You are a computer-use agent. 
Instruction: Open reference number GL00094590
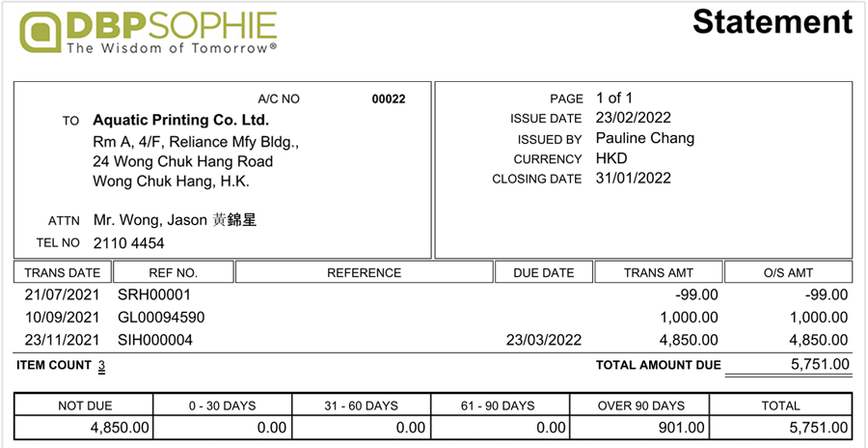coord(161,317)
